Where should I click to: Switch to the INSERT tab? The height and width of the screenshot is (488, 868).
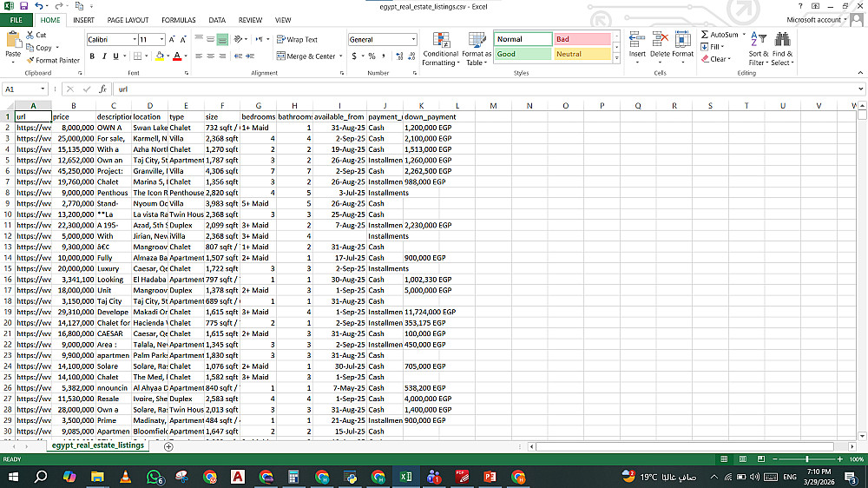(83, 20)
